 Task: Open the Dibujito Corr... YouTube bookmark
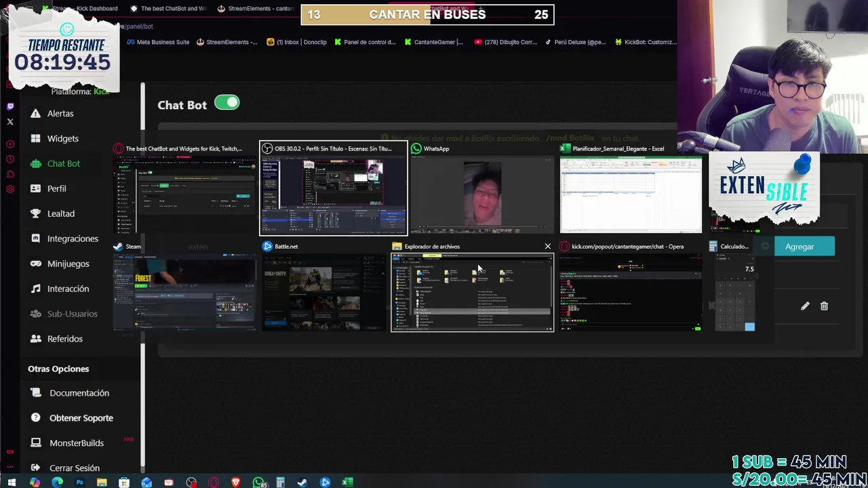coord(506,42)
